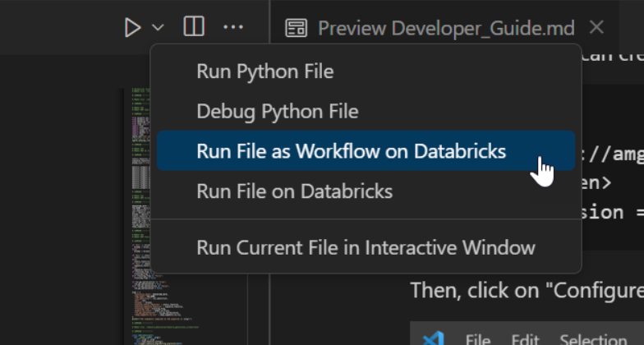Click Edit in the embedded screenshot menu bar
The height and width of the screenshot is (345, 644).
pyautogui.click(x=526, y=339)
